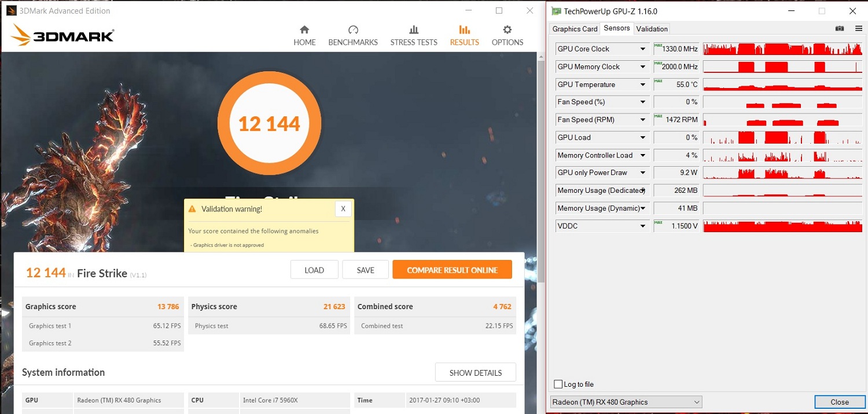This screenshot has height=414, width=868.
Task: Minimize the 3DMark Advanced Edition window
Action: [468, 10]
